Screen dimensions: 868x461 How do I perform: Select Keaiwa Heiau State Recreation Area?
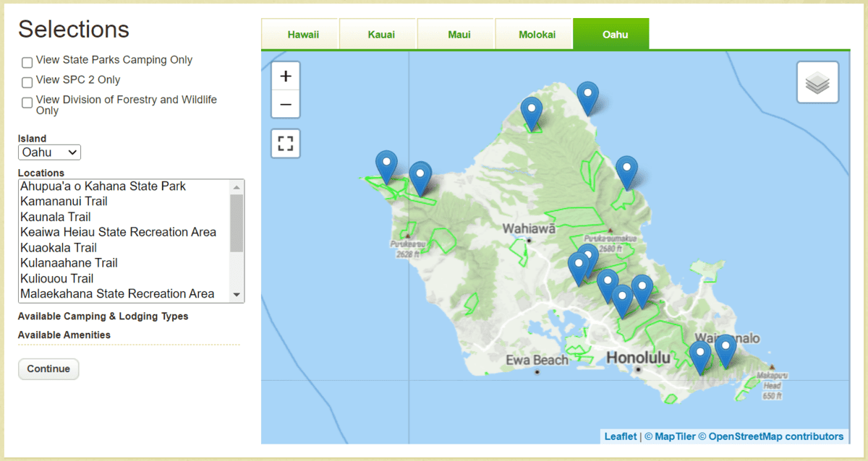point(124,232)
